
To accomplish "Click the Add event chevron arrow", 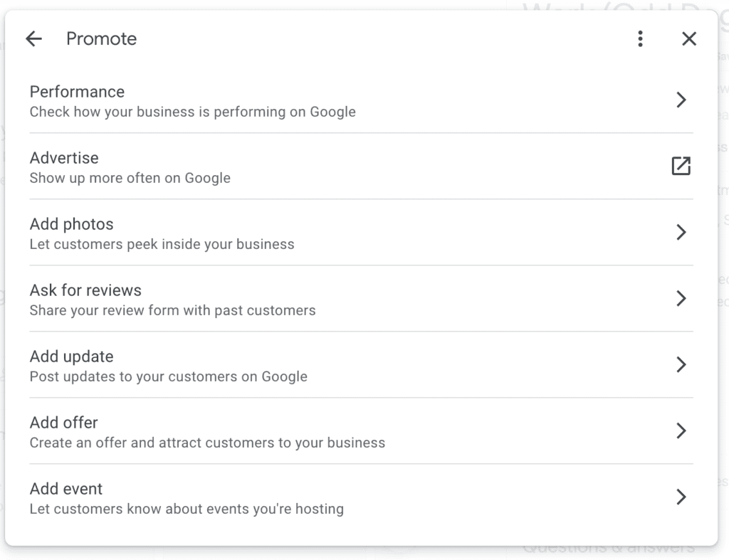I will click(x=681, y=497).
